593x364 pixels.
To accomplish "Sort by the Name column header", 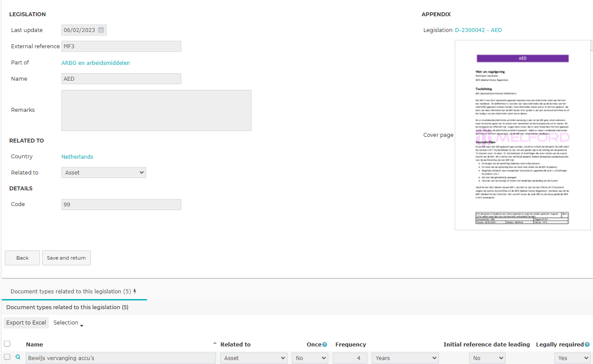I will point(34,345).
